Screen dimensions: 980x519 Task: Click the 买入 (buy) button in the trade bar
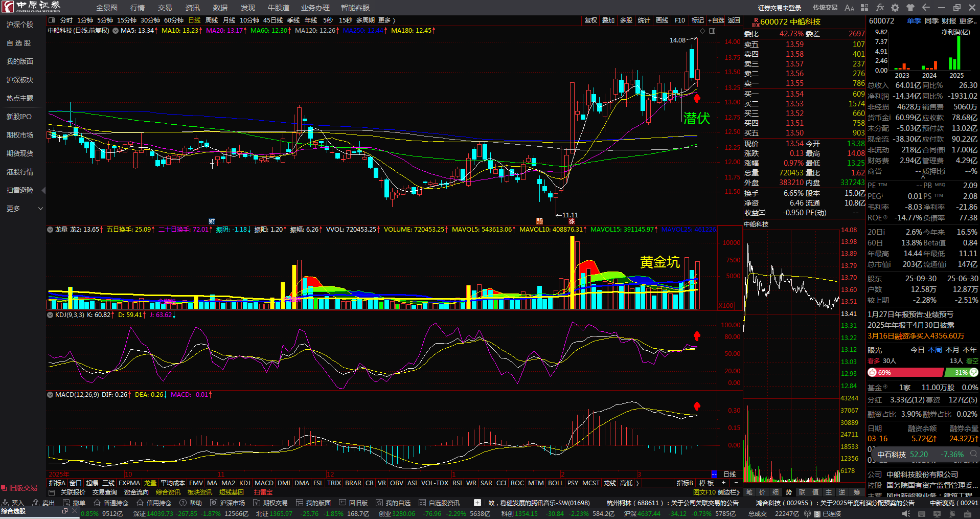click(13, 503)
